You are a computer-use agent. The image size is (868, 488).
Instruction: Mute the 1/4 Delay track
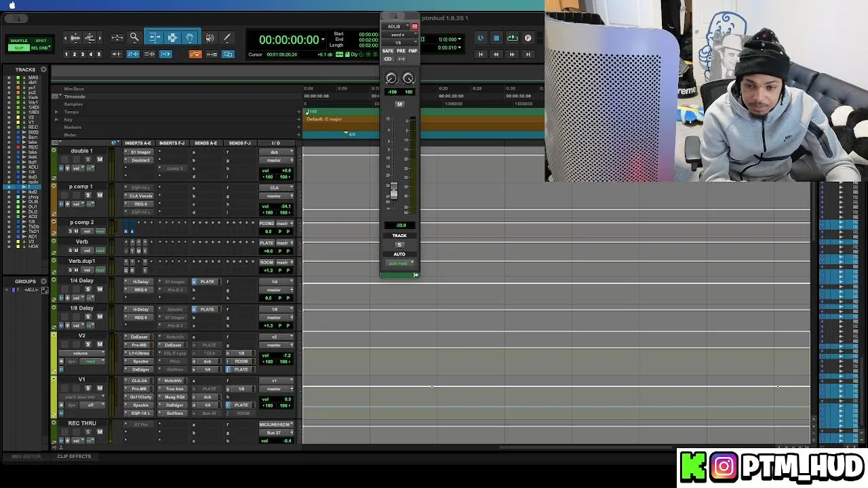coord(100,289)
